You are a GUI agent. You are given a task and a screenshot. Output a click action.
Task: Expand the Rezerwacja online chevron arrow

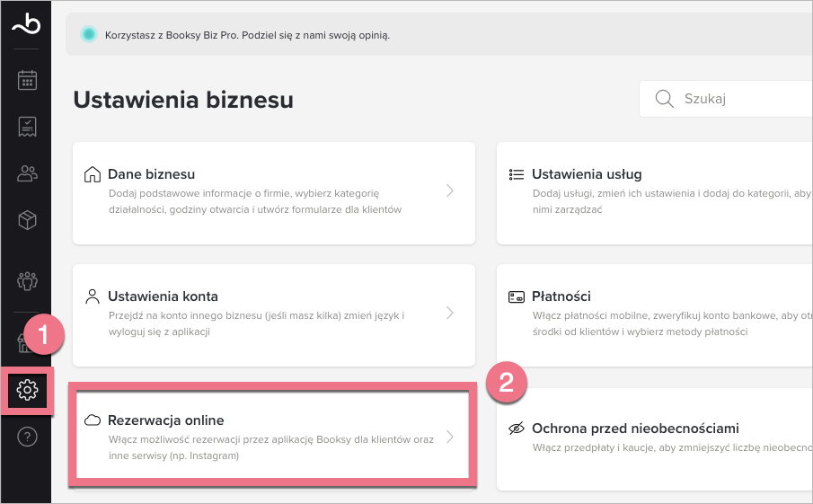click(450, 437)
